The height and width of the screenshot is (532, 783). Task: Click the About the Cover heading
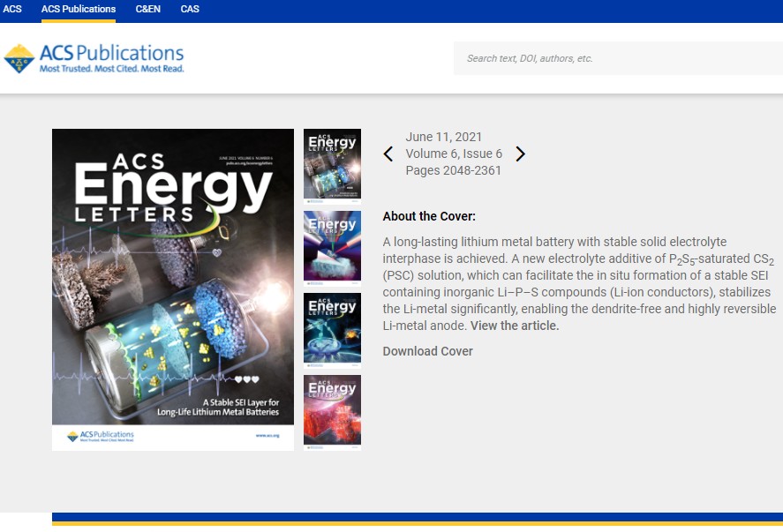pos(429,216)
